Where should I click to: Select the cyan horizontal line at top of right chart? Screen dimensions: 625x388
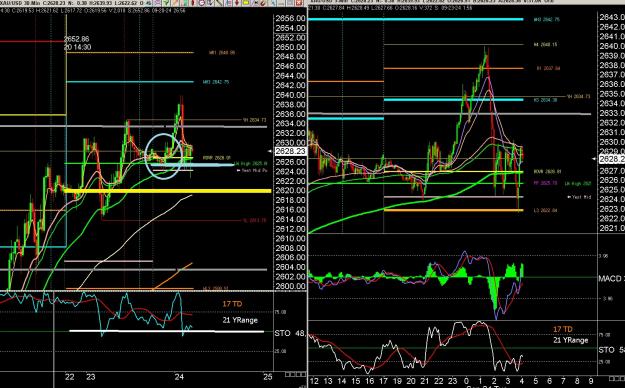(416, 19)
